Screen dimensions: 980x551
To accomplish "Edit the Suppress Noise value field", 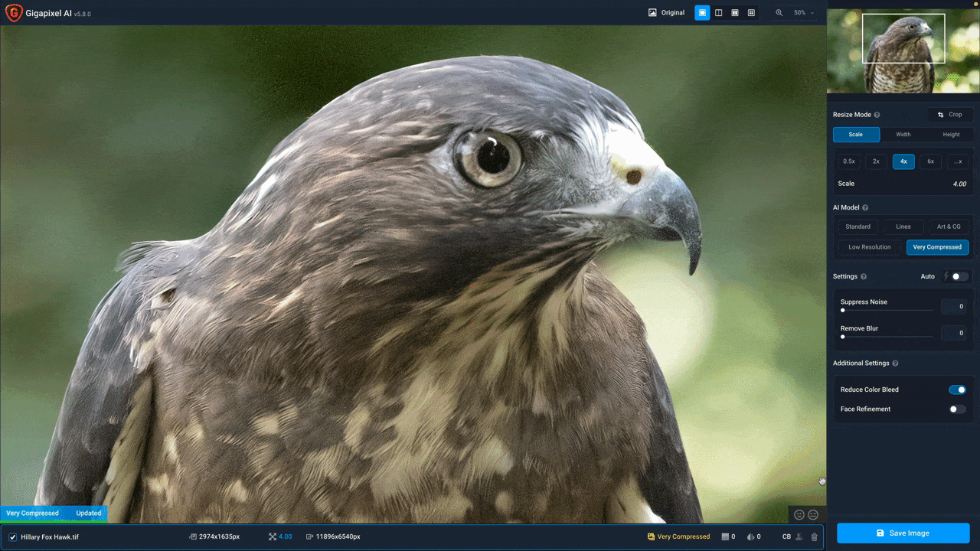I will pos(954,307).
